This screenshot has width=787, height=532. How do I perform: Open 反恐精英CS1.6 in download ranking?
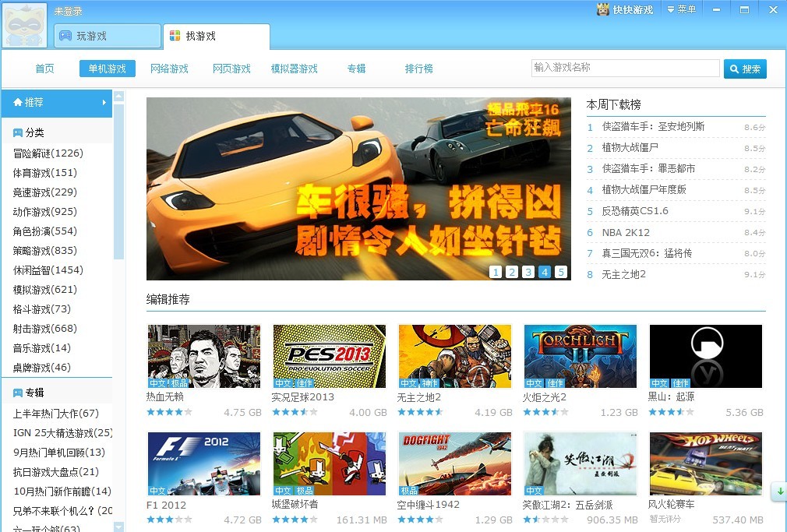635,211
